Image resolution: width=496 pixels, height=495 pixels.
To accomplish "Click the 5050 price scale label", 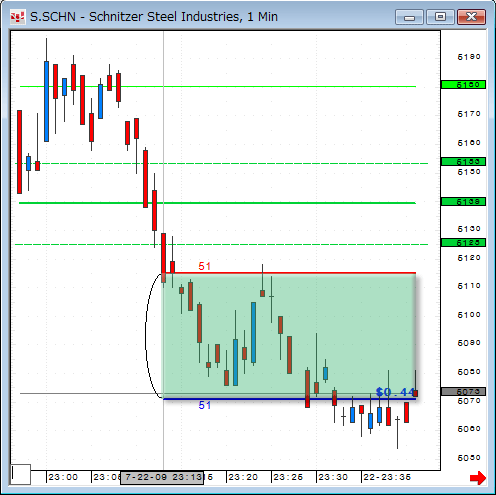I will coord(469,458).
